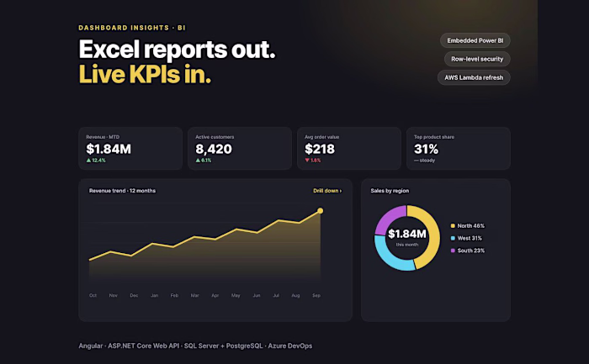Viewport: 589px width, 364px height.
Task: Select the Avg order value $218 card
Action: tap(349, 148)
